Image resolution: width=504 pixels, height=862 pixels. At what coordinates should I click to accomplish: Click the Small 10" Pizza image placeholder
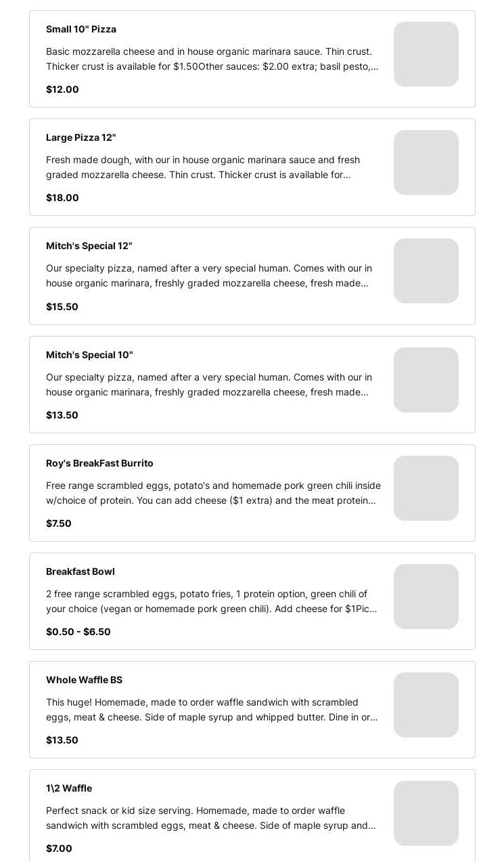(426, 54)
